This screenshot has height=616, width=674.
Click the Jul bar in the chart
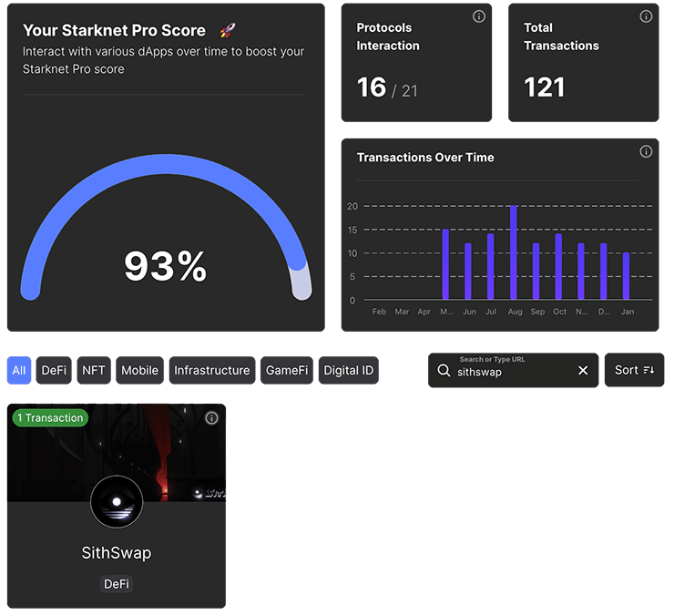pyautogui.click(x=490, y=266)
